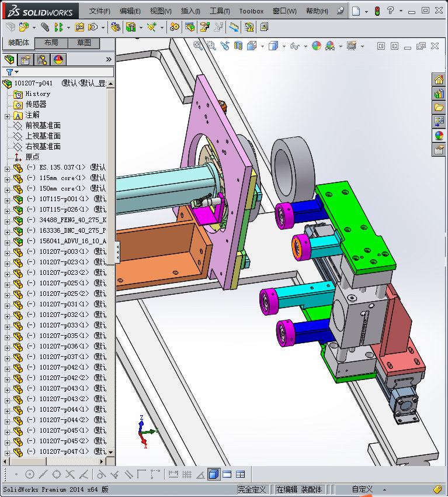
Task: Expand the ES.135.037<1> component
Action: tap(7, 169)
